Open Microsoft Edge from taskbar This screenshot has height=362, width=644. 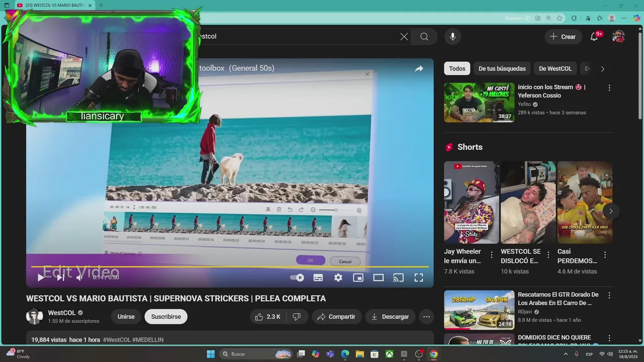pos(345,354)
